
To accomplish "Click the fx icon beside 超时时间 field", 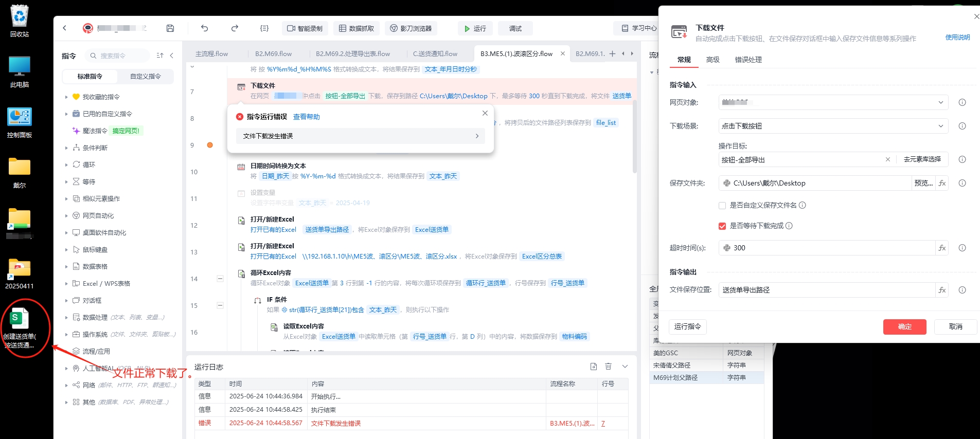I will 942,248.
